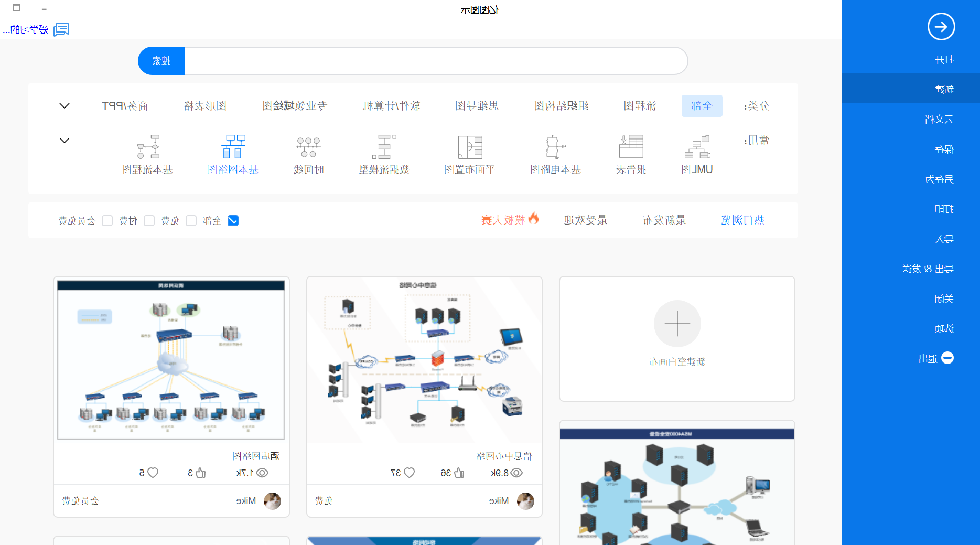
Task: Check the 免费 filter checkbox
Action: (x=191, y=221)
